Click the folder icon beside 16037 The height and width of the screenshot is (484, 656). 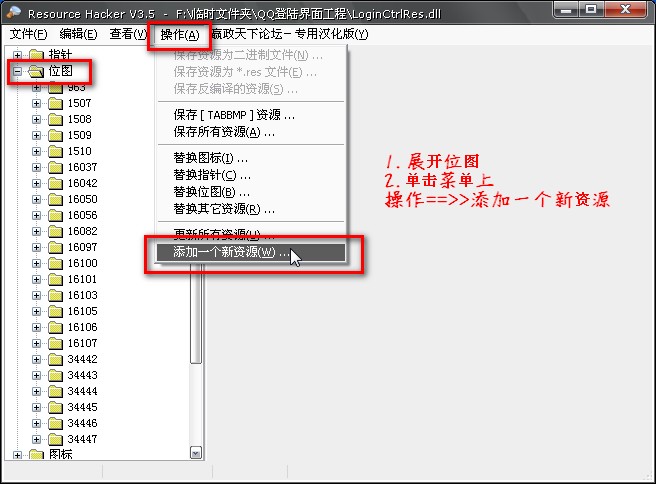[55, 167]
